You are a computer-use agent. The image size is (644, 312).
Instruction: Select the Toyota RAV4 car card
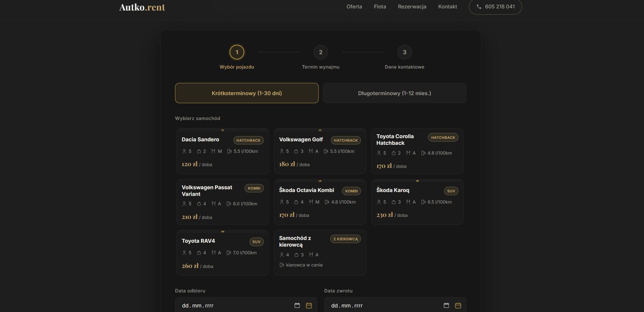click(223, 253)
